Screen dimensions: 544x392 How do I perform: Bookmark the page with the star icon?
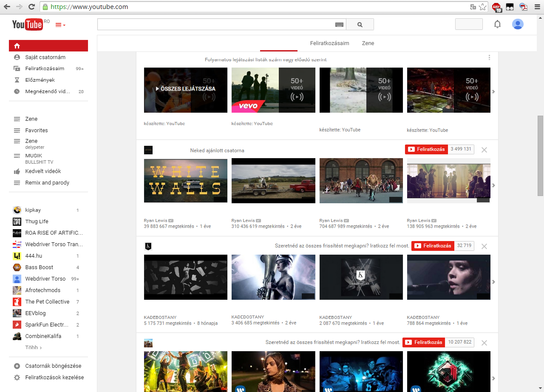point(482,7)
